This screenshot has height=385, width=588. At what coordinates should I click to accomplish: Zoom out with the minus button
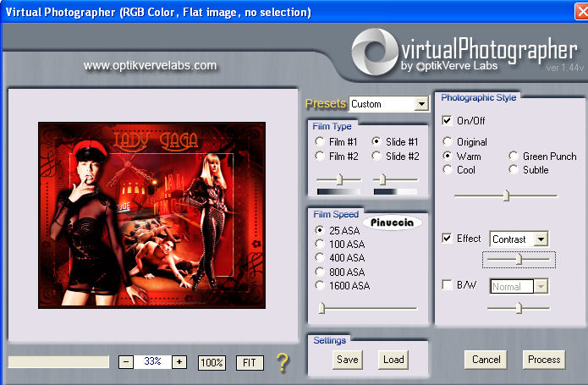tap(126, 362)
